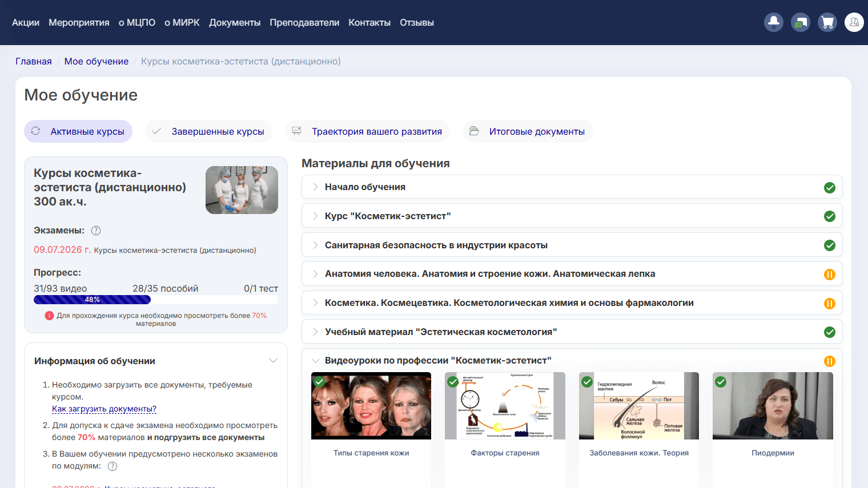Click the question icon after 'по модулям'
The width and height of the screenshot is (868, 488).
(112, 466)
